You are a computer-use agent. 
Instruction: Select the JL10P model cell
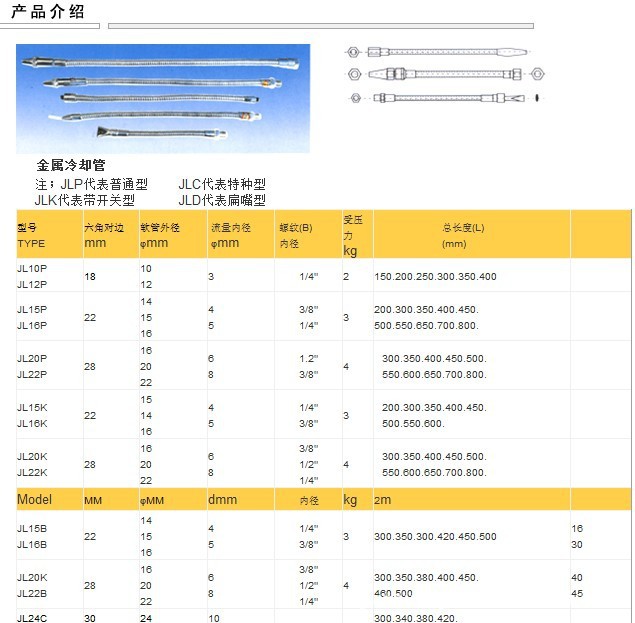(32, 268)
